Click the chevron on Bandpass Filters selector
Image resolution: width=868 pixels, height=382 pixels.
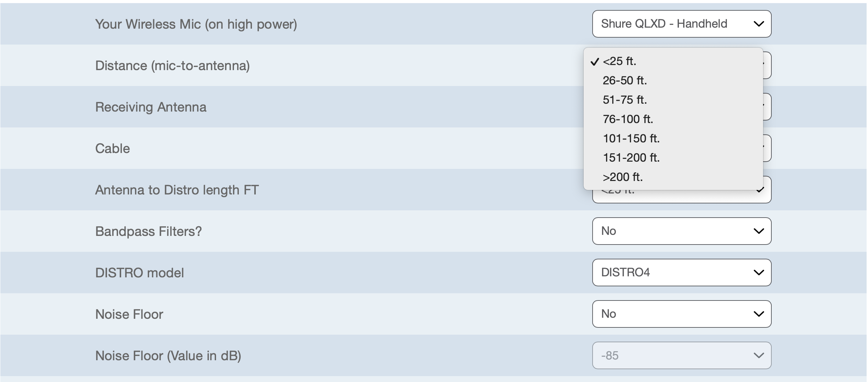click(759, 231)
